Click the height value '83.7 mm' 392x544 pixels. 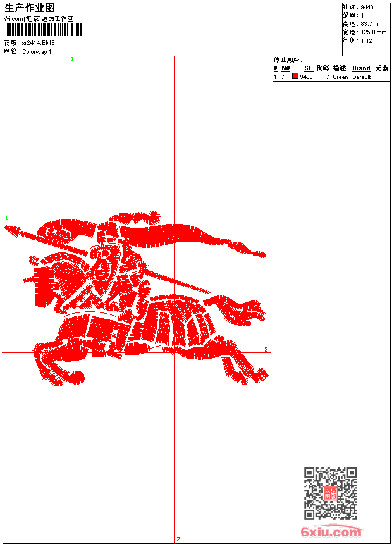tap(372, 24)
